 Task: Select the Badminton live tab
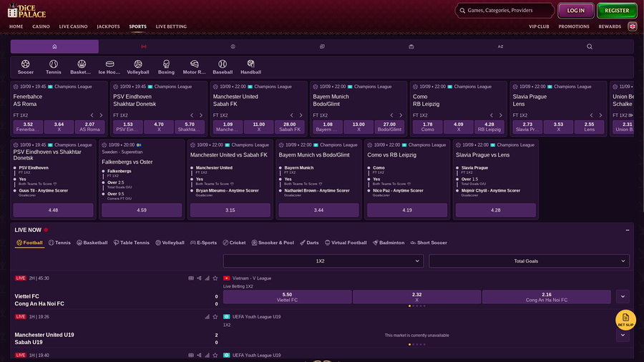click(x=389, y=243)
